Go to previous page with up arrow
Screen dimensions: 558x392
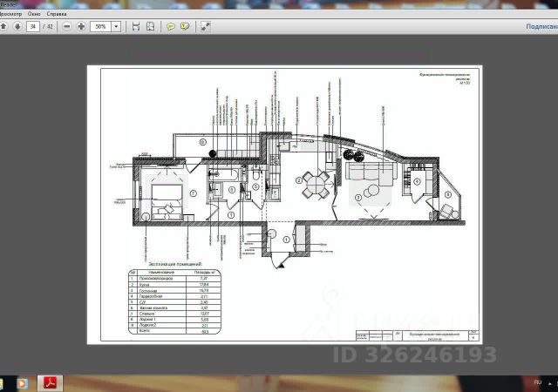point(3,26)
